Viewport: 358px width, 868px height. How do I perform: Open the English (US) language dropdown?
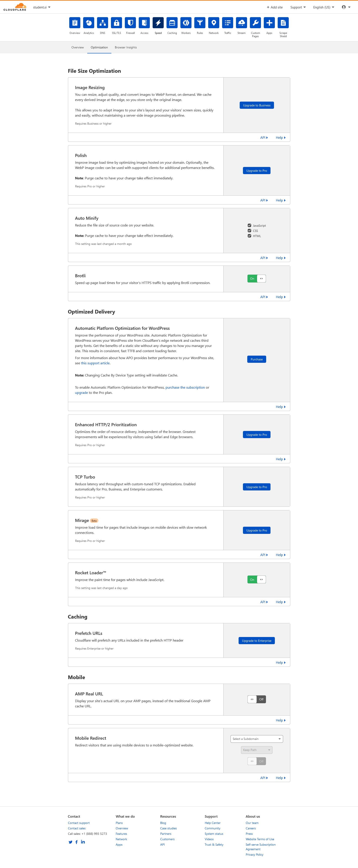coord(324,7)
